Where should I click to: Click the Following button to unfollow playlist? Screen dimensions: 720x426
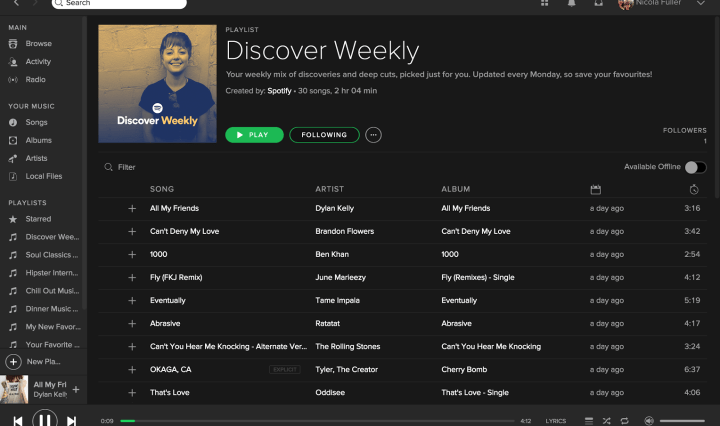pos(324,134)
